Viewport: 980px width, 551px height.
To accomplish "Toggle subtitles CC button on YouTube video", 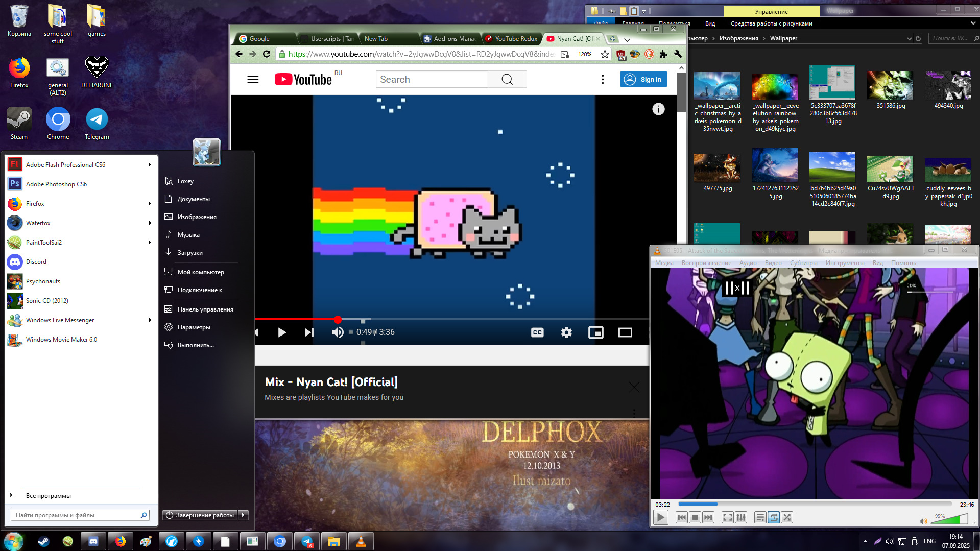I will [x=537, y=332].
